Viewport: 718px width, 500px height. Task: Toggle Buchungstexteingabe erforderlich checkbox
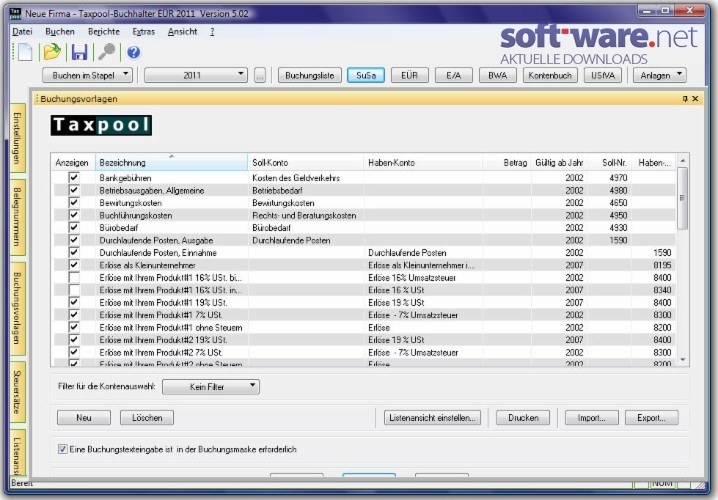[x=63, y=449]
